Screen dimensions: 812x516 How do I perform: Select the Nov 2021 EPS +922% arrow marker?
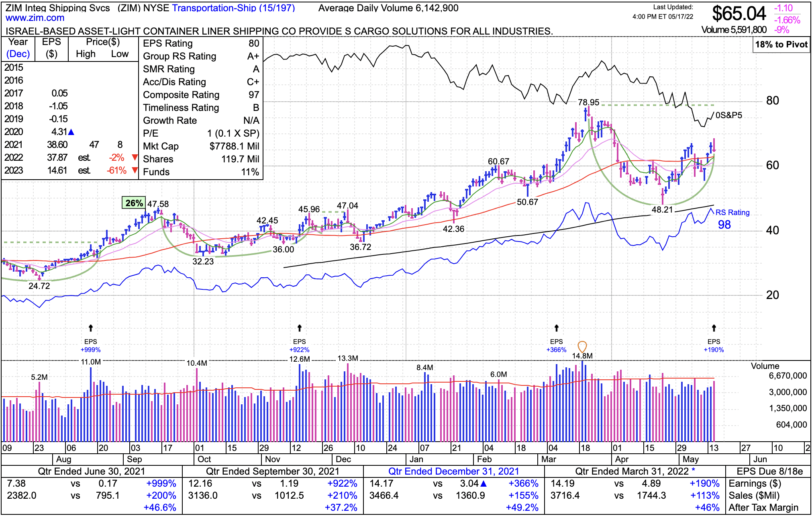pos(300,328)
